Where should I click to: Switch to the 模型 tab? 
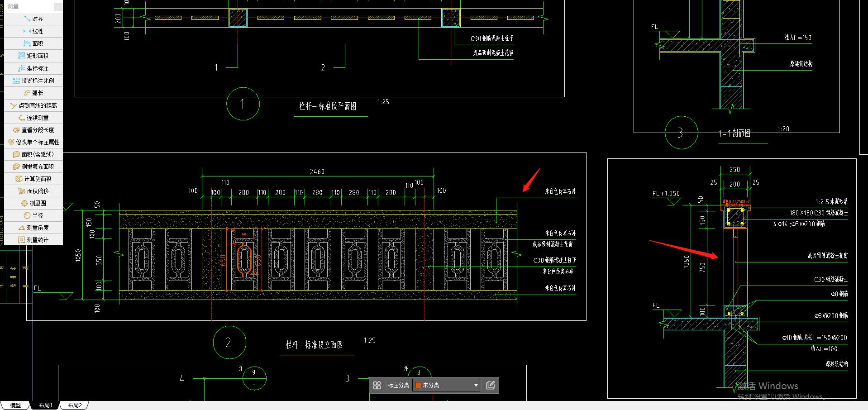[15, 405]
